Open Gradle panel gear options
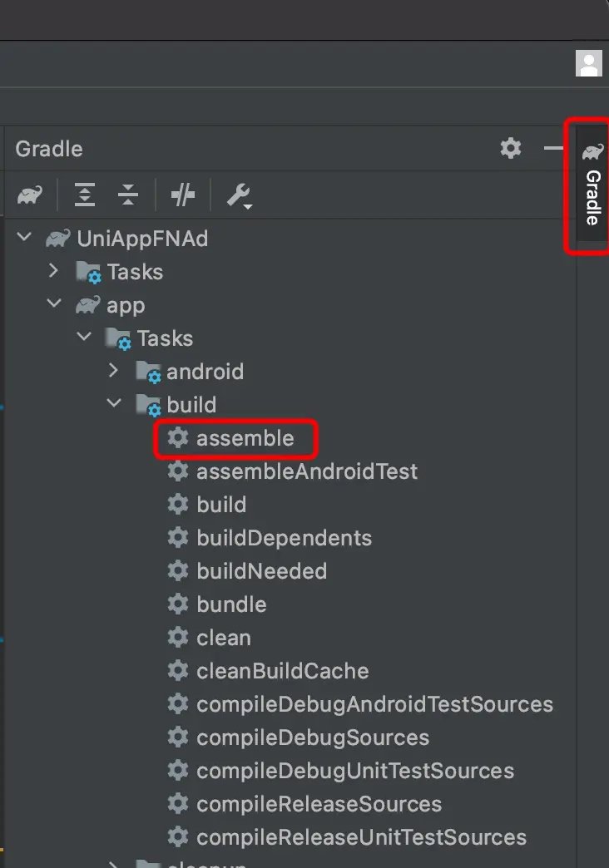This screenshot has width=609, height=868. tap(510, 149)
